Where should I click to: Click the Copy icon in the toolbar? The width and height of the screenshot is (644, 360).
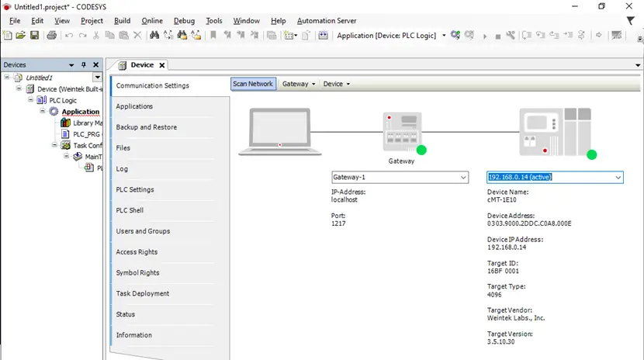point(109,36)
